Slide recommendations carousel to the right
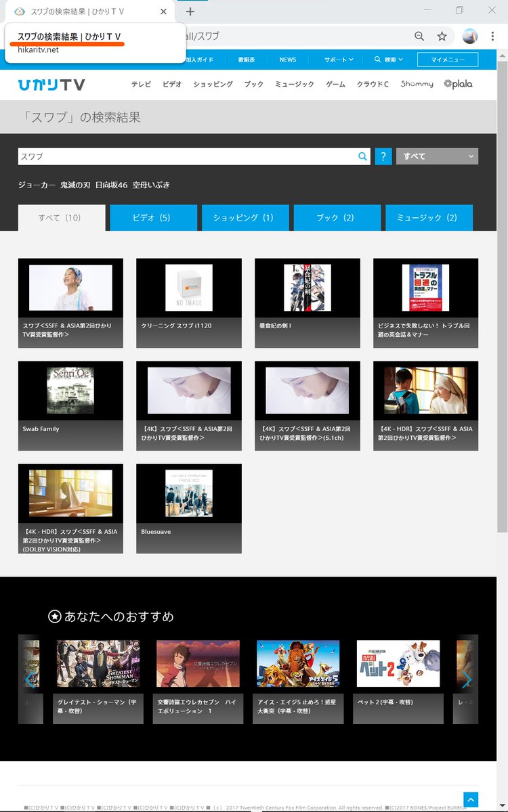The height and width of the screenshot is (812, 508). point(467,680)
